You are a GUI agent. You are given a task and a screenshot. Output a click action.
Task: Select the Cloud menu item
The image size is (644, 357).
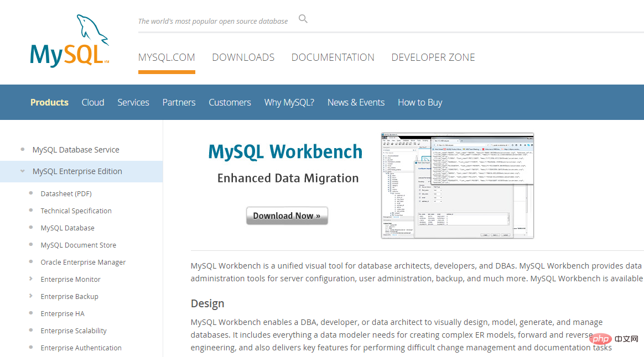[93, 102]
